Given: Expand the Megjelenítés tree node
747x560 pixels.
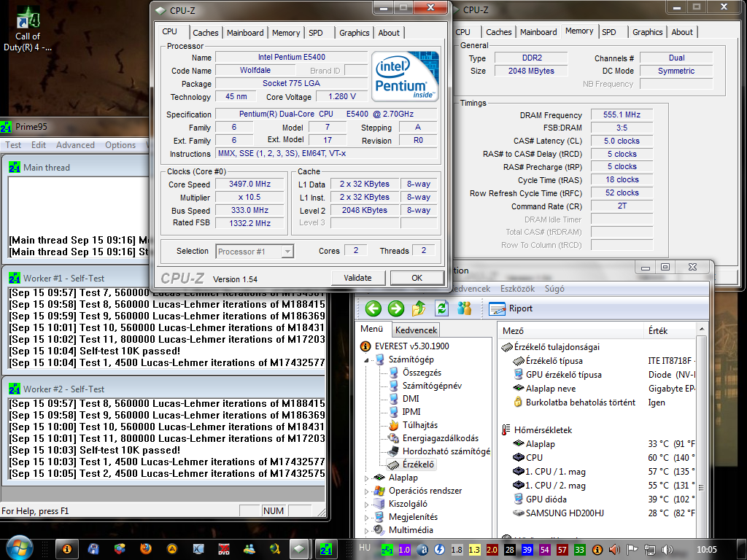Looking at the screenshot, I should point(366,517).
